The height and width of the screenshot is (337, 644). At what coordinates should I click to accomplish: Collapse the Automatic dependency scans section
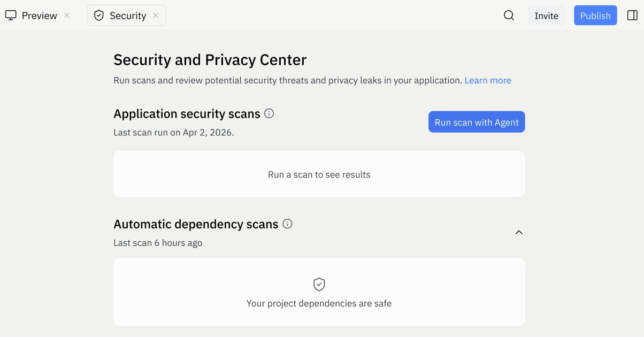[x=519, y=232]
